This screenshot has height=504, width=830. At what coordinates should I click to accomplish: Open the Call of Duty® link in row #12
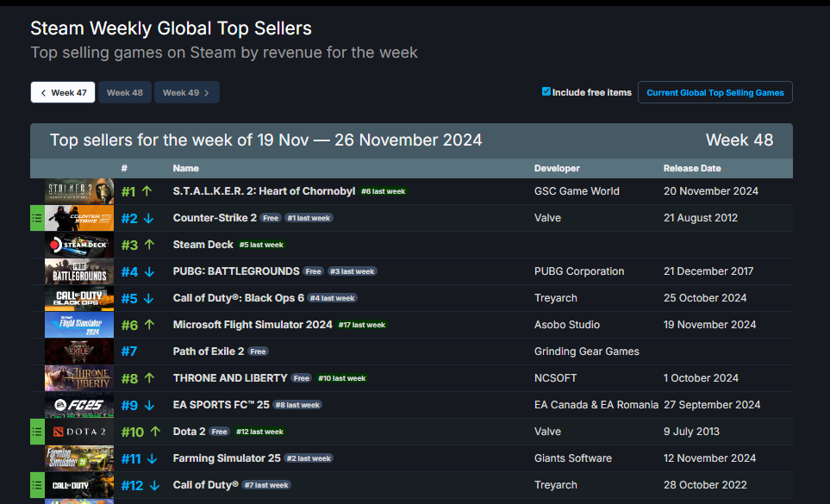pyautogui.click(x=206, y=485)
